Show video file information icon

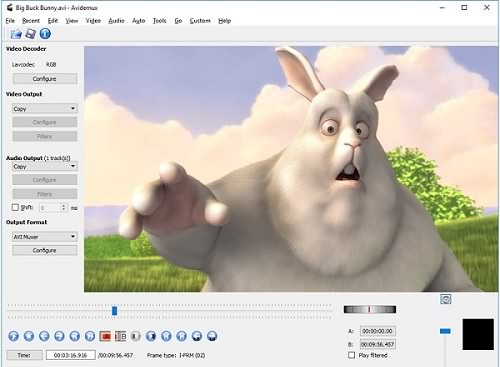tap(45, 34)
